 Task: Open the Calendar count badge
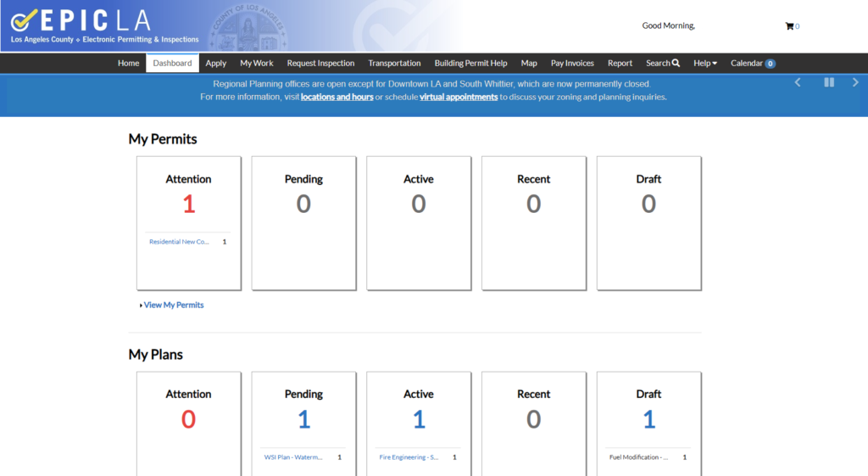pos(770,64)
